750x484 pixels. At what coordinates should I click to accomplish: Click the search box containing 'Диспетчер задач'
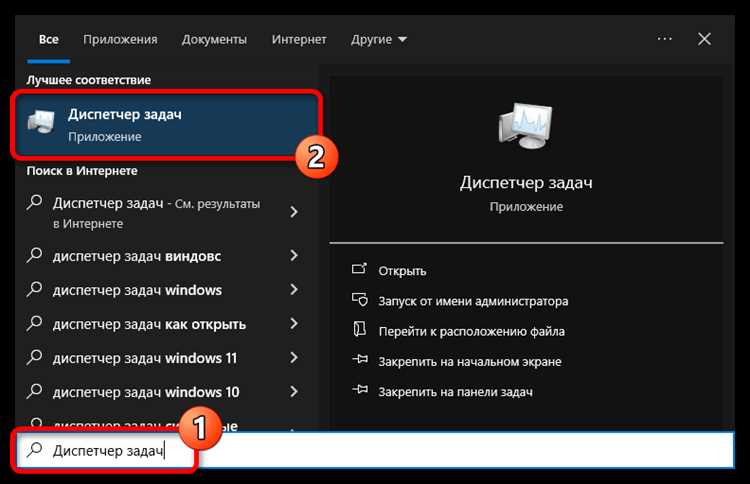coord(375,450)
